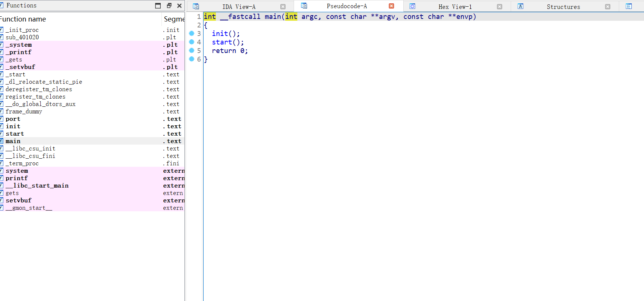The image size is (644, 301).
Task: Select the _dl_relocate_static_pie row
Action: 92,82
